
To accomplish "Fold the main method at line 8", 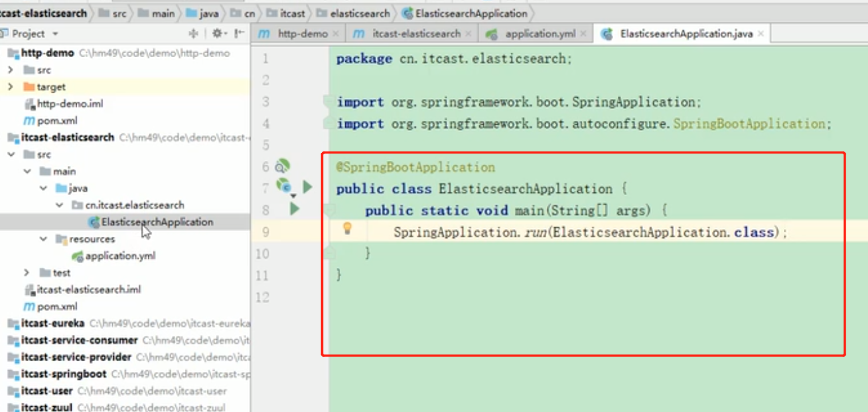I will 328,211.
